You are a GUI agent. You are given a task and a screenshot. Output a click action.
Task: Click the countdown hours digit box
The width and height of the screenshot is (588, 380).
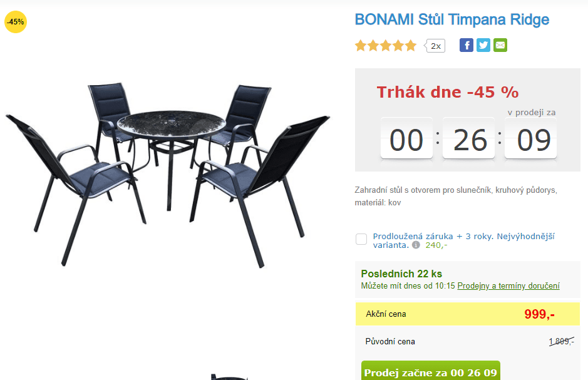[x=406, y=140]
